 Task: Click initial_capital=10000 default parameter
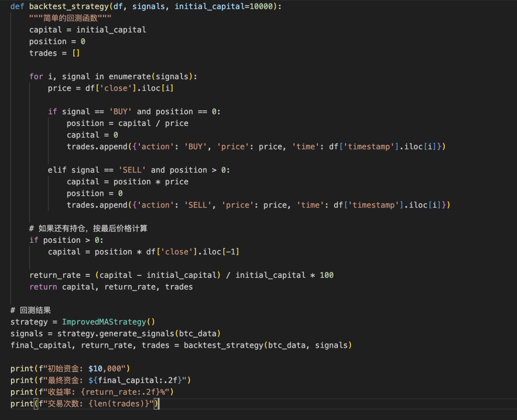[x=224, y=6]
